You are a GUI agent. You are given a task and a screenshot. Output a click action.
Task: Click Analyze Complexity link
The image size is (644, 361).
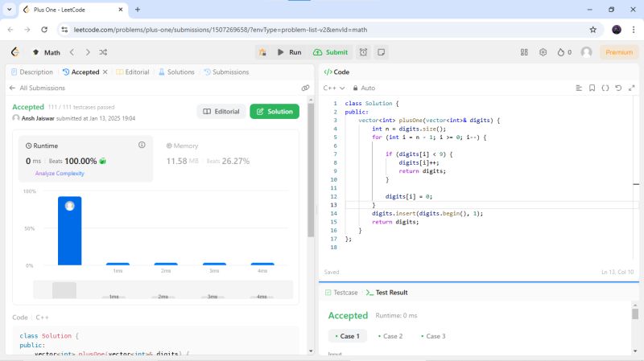point(60,173)
